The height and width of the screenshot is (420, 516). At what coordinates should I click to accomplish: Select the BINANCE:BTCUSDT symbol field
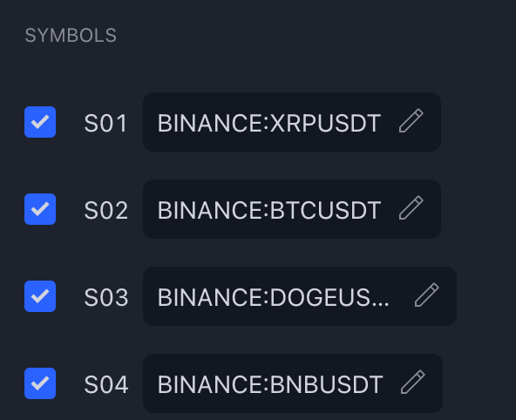pos(292,209)
